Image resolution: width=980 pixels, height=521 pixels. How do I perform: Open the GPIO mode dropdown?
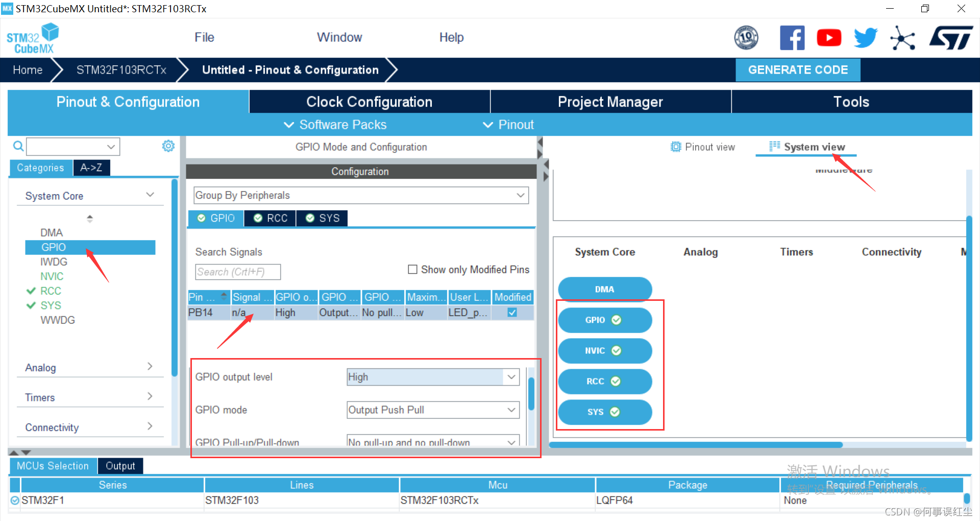click(x=433, y=410)
